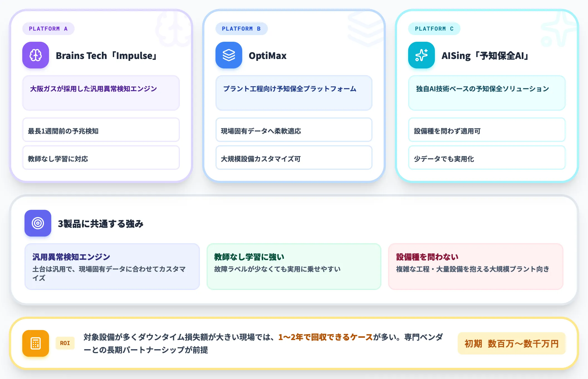Select the 独自AI技術ベースの予知保全ソリューション description box

tap(487, 93)
